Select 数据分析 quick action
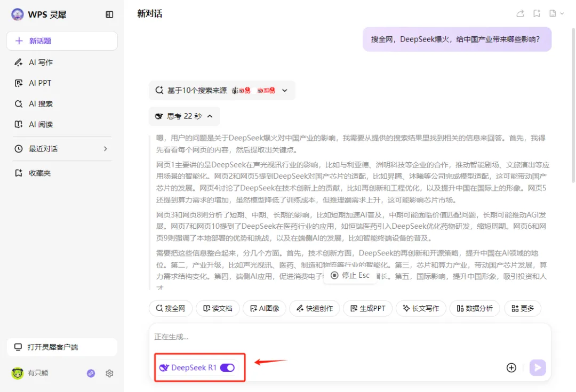The height and width of the screenshot is (392, 576). (x=475, y=308)
